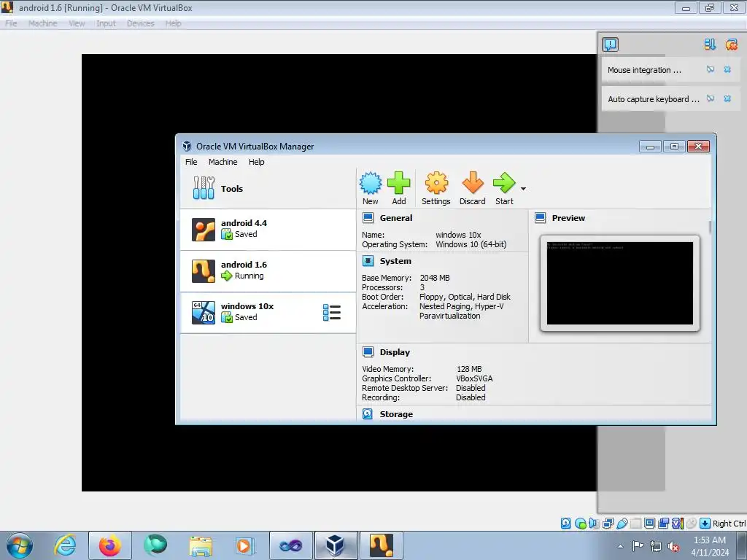The width and height of the screenshot is (747, 560).
Task: Click the network tray icon
Action: tap(656, 546)
